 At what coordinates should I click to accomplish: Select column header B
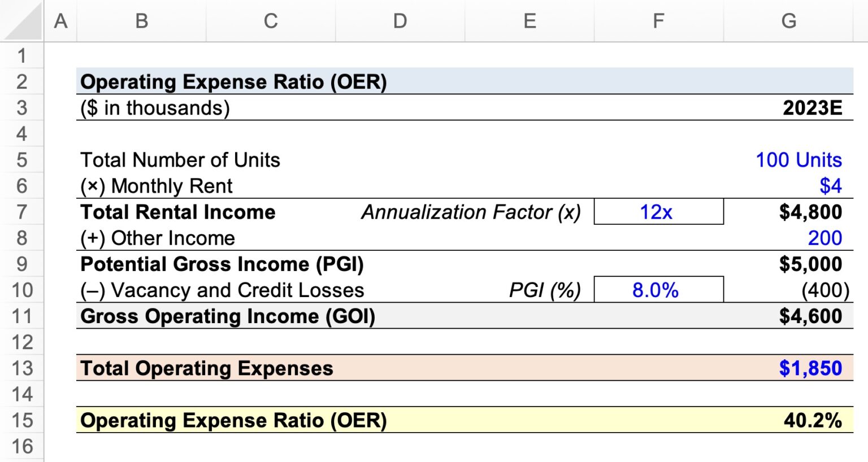click(141, 21)
